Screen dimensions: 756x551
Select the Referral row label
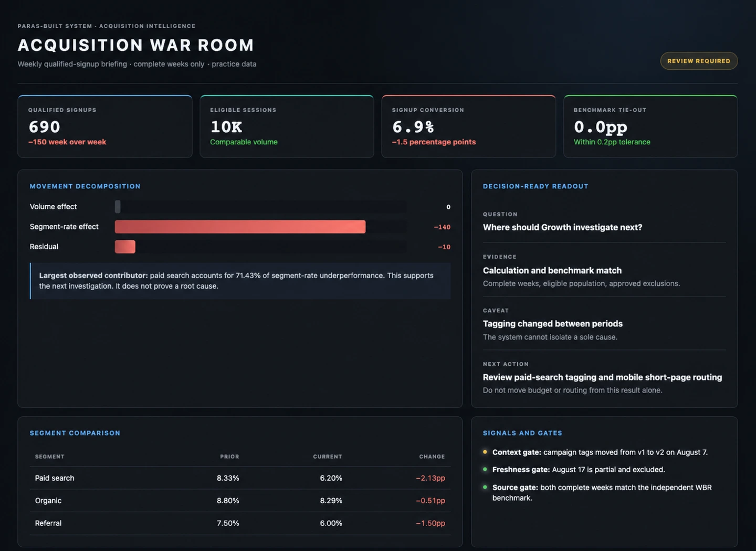pos(48,523)
